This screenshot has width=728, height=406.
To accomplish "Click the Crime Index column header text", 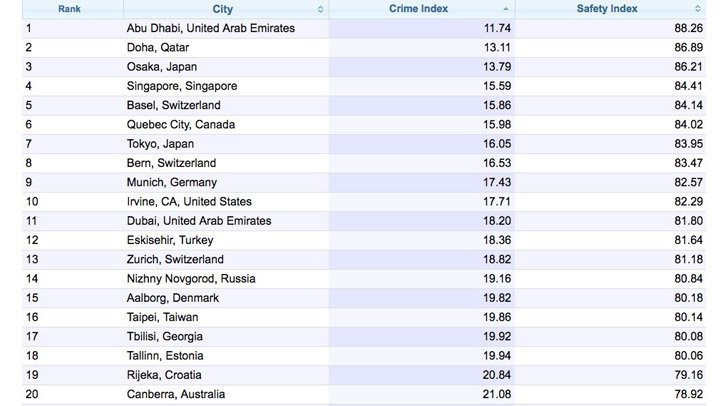I will pos(418,8).
